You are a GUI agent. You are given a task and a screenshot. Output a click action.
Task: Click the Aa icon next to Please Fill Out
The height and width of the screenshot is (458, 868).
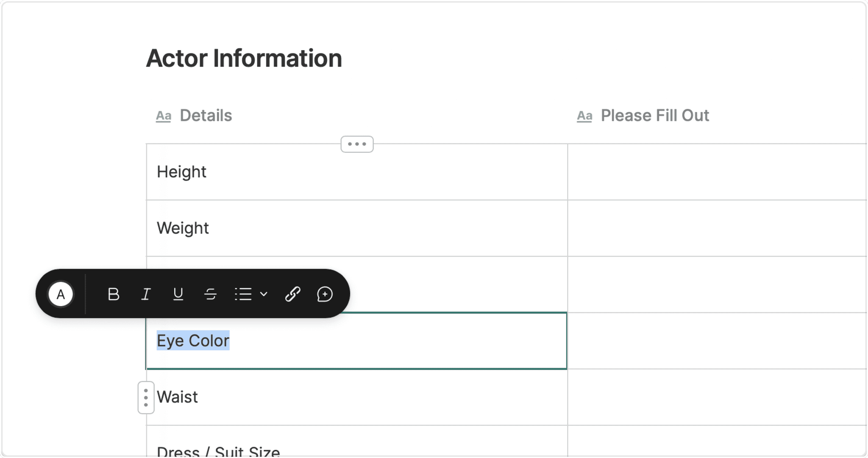pos(584,115)
